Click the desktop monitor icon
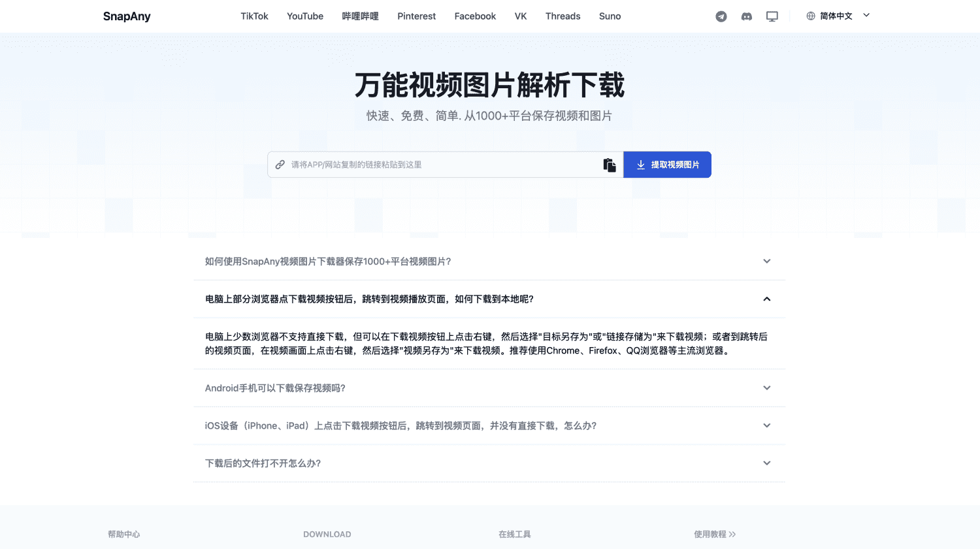 [772, 16]
